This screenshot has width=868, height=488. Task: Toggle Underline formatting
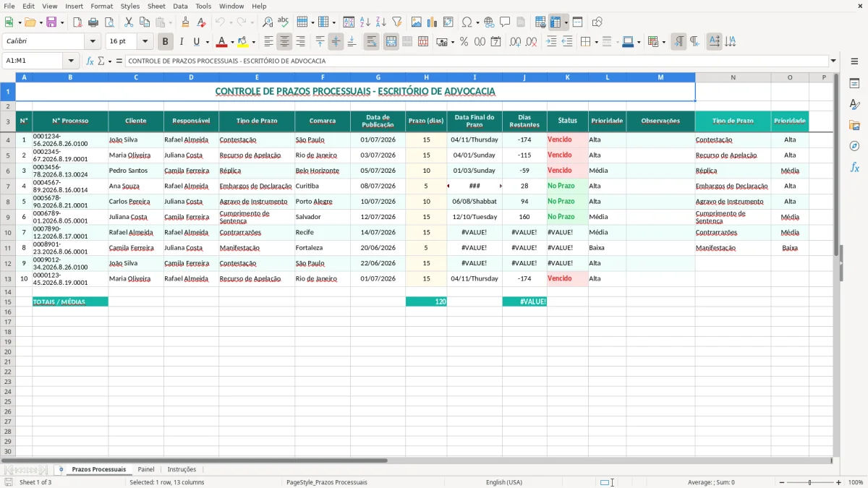pyautogui.click(x=196, y=42)
